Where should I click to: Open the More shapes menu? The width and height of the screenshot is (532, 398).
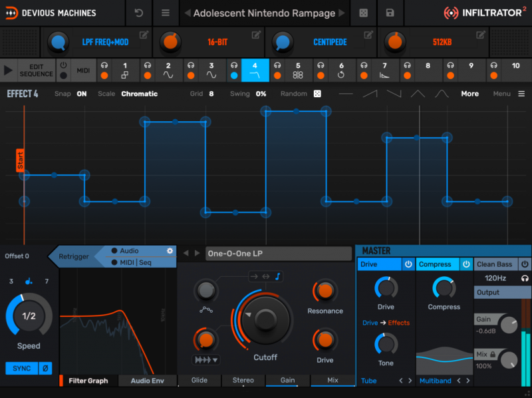469,94
